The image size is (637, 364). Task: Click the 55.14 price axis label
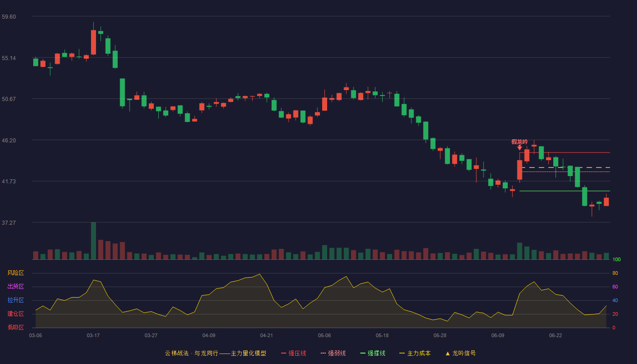coord(9,58)
